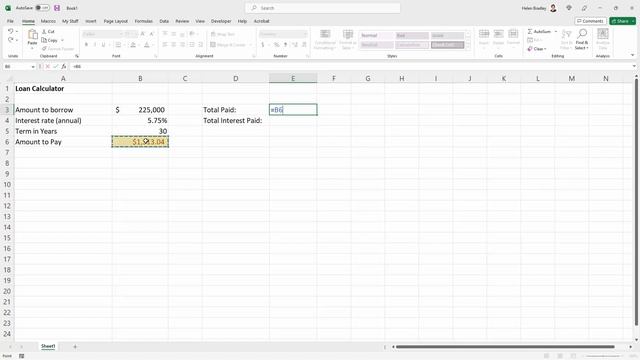Click the cell showing 225,000
The width and height of the screenshot is (640, 360).
tap(140, 110)
